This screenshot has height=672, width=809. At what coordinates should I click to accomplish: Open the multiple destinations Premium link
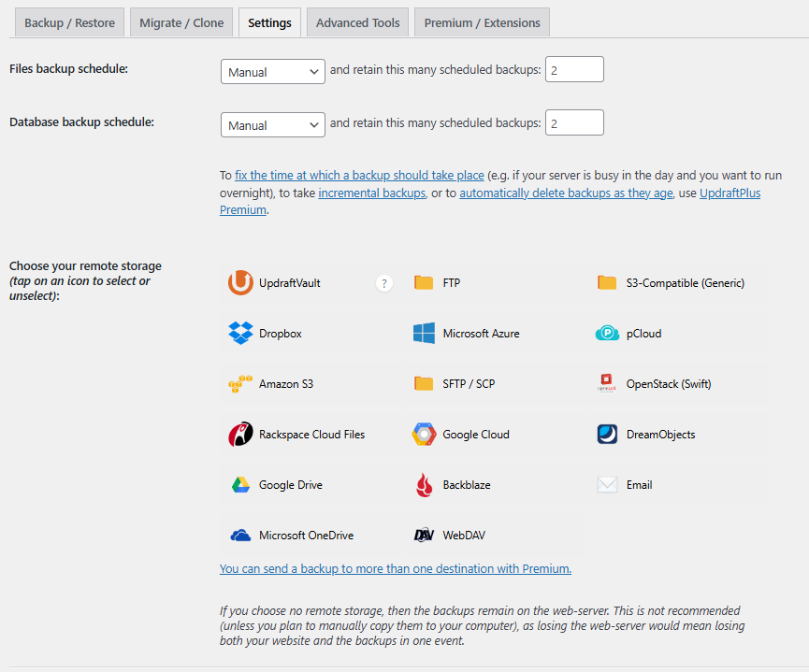[395, 568]
